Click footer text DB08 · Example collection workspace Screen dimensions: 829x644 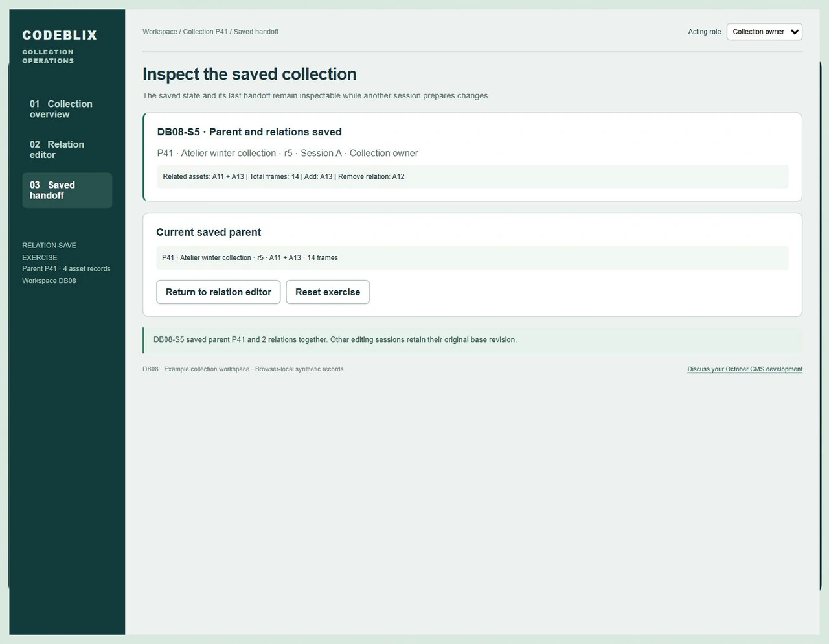(x=243, y=369)
